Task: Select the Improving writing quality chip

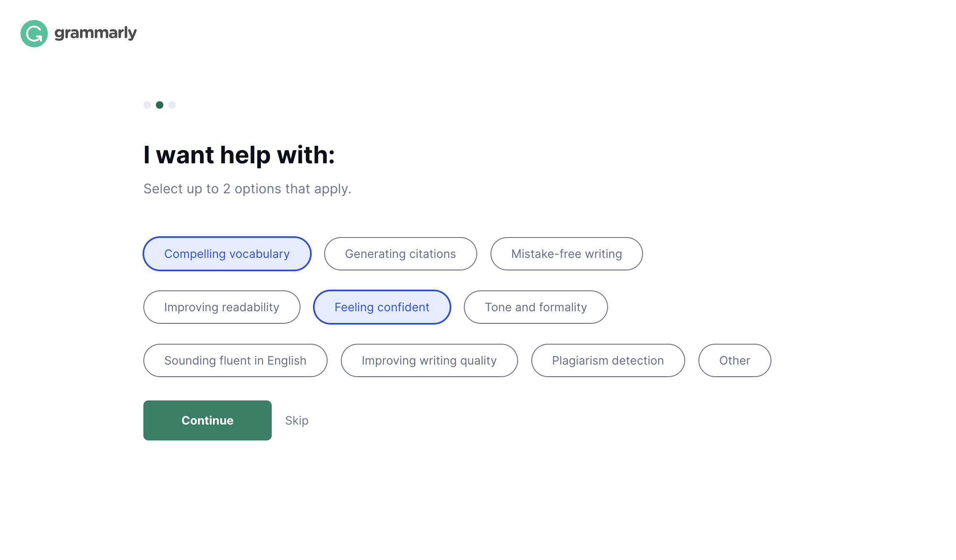Action: tap(429, 360)
